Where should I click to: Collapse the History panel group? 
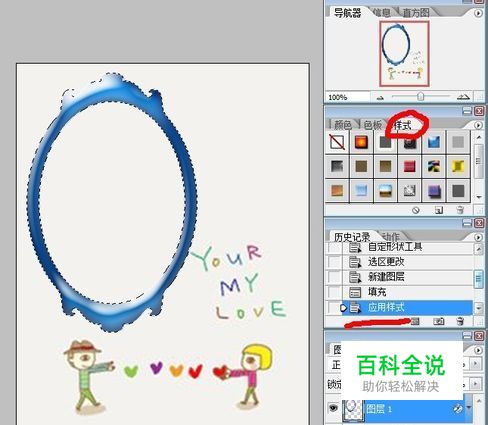pyautogui.click(x=467, y=223)
